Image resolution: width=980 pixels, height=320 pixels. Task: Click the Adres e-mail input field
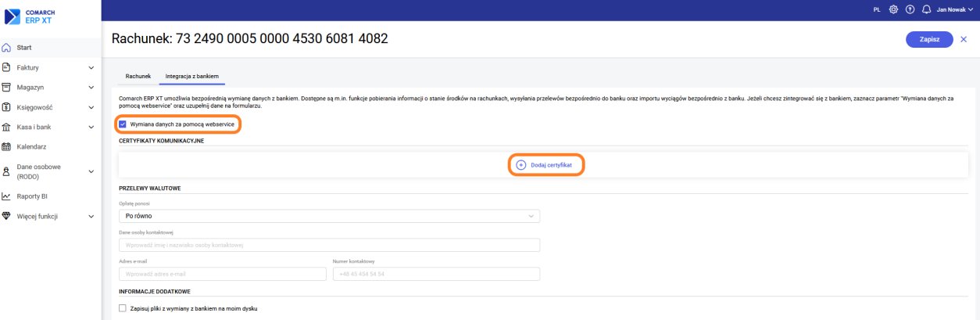(x=222, y=274)
